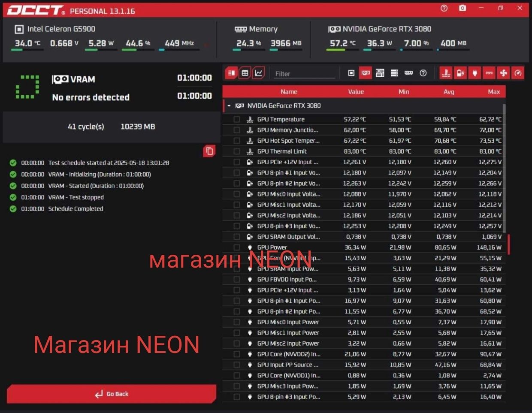Toggle the motherboard sensor filter icon
This screenshot has height=413, width=532.
click(x=380, y=73)
